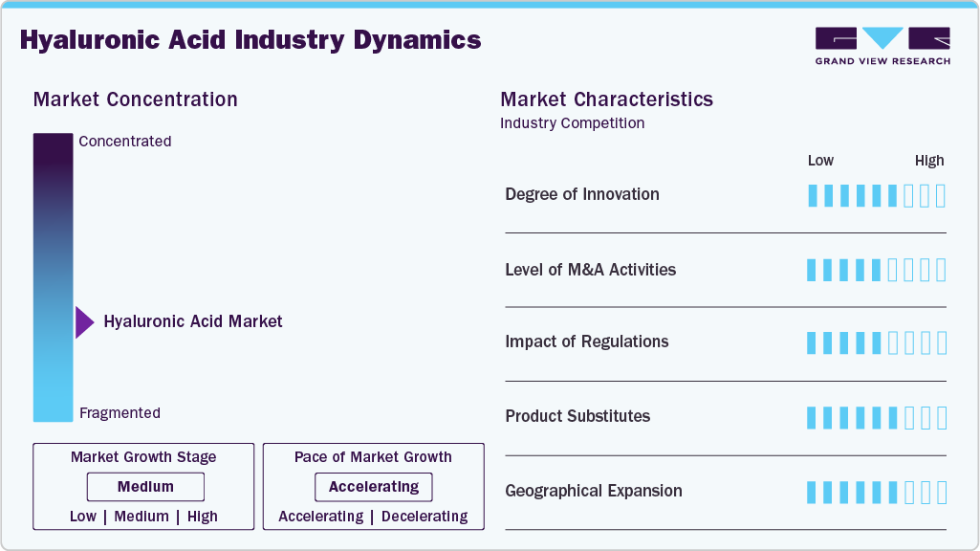980x551 pixels.
Task: Select the highlighted Accelerating pace box
Action: [374, 487]
